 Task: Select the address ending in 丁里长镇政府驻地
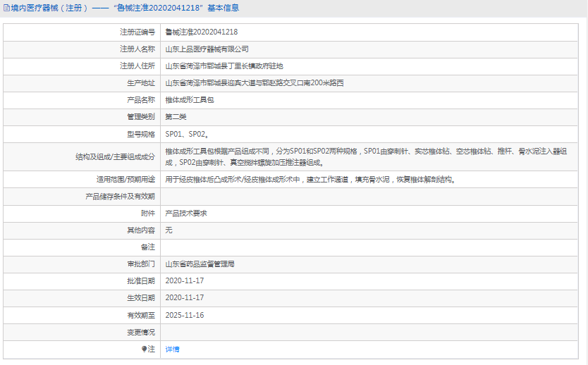pos(224,66)
